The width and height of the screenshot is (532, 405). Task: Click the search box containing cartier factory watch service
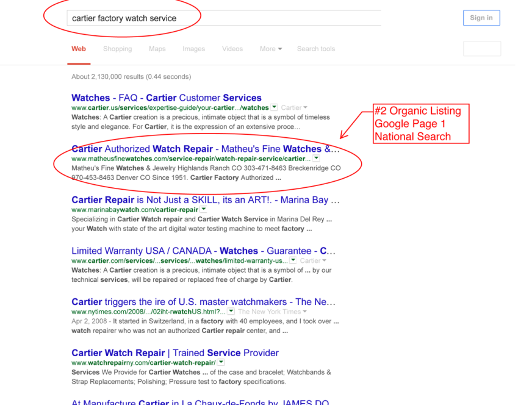coord(224,18)
